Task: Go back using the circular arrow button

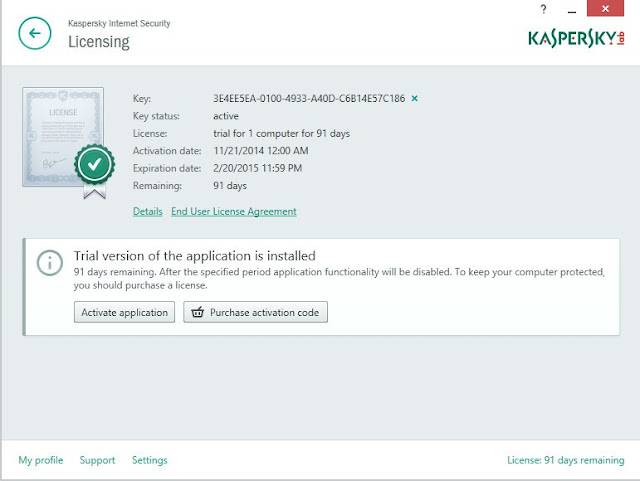Action: [35, 33]
